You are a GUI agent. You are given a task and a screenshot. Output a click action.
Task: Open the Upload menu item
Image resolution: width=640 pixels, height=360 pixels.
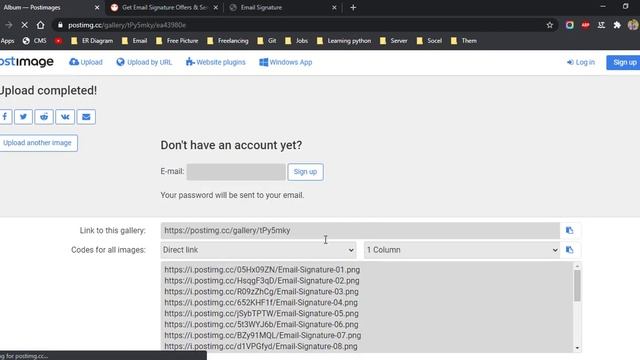(x=86, y=62)
